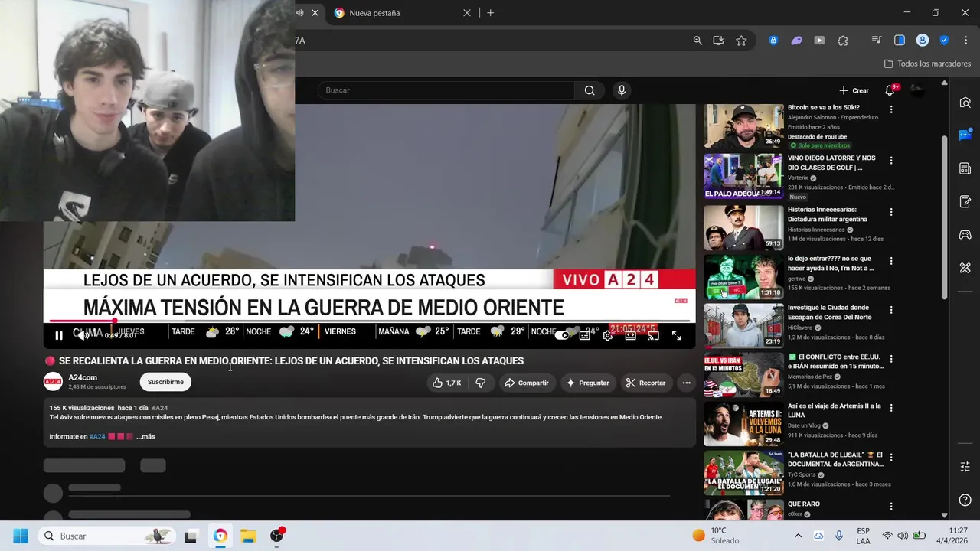Image resolution: width=980 pixels, height=551 pixels.
Task: Open the A24com channel name link
Action: coord(83,377)
